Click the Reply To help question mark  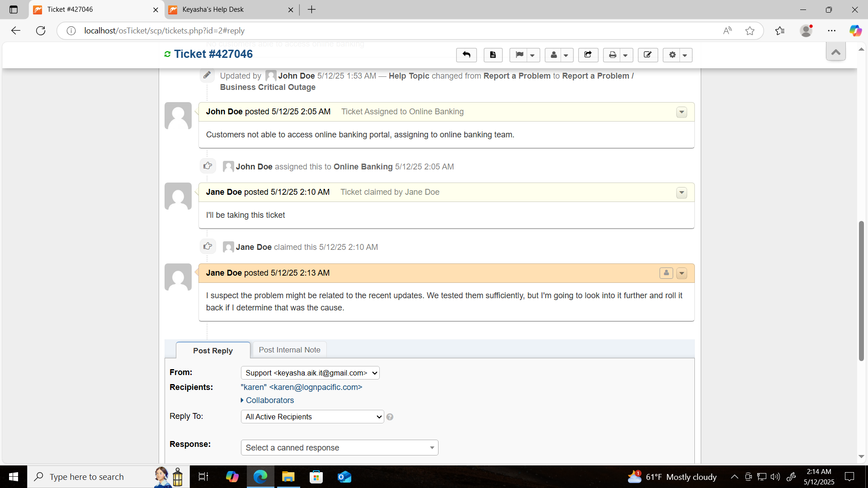(x=390, y=417)
